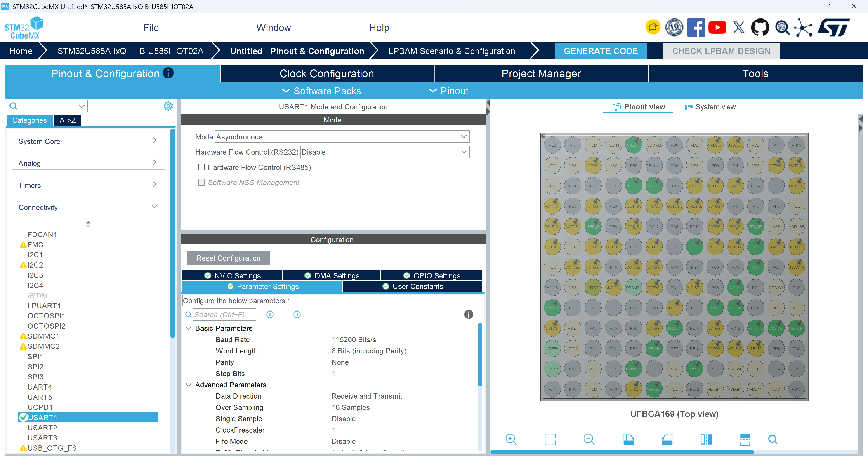
Task: Focus the parameter Search (Ctrl+F) field
Action: (224, 314)
